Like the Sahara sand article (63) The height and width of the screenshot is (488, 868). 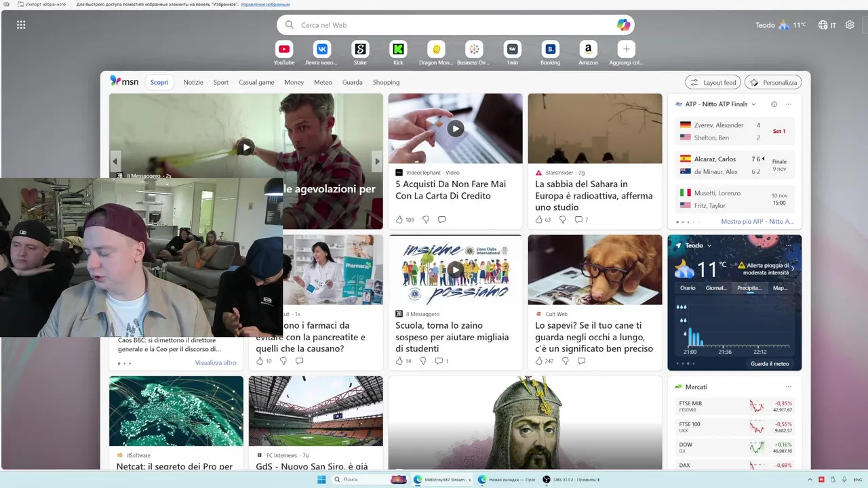[x=539, y=220]
